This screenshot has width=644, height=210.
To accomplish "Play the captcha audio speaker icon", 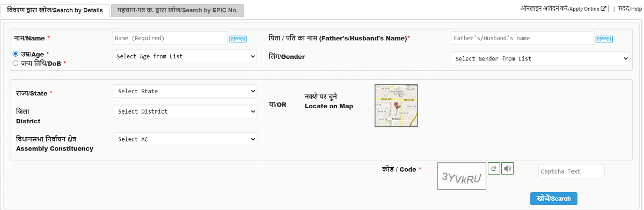I will [508, 169].
